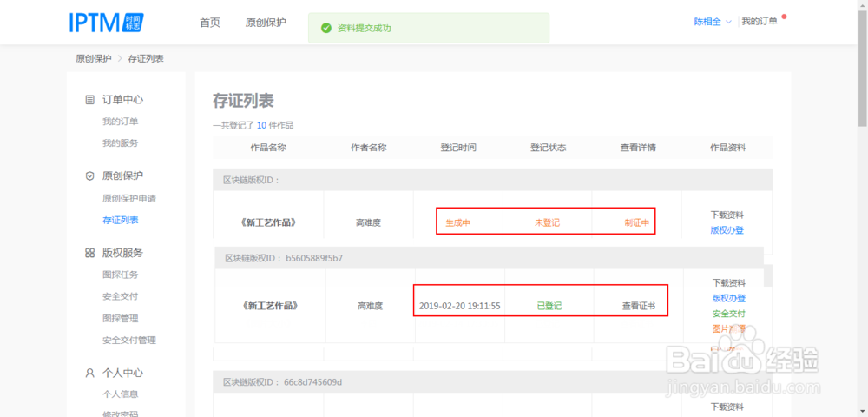
Task: Select 我的订单 in the sidebar
Action: [120, 122]
